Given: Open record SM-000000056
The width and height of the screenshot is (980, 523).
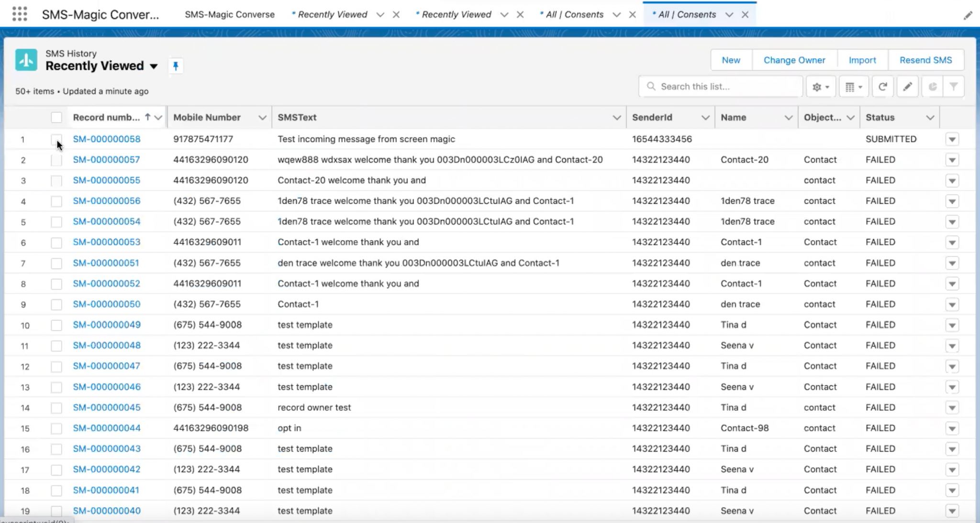Looking at the screenshot, I should (107, 201).
